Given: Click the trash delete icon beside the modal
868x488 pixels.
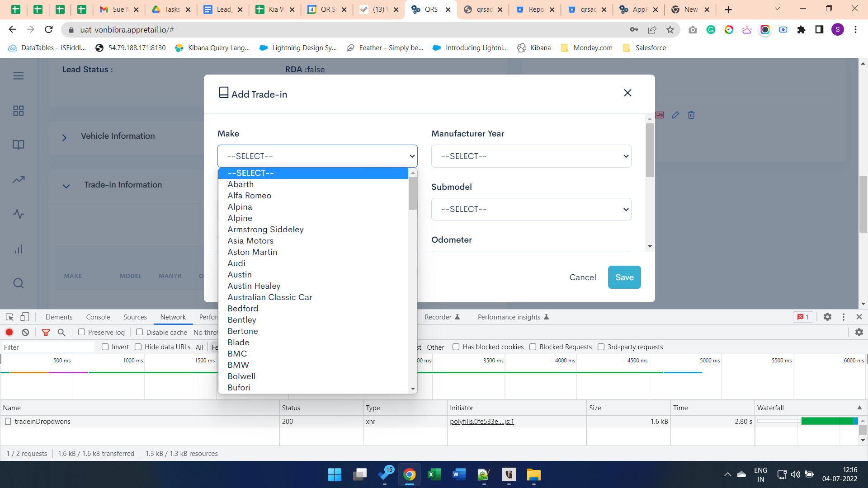Looking at the screenshot, I should [x=691, y=115].
